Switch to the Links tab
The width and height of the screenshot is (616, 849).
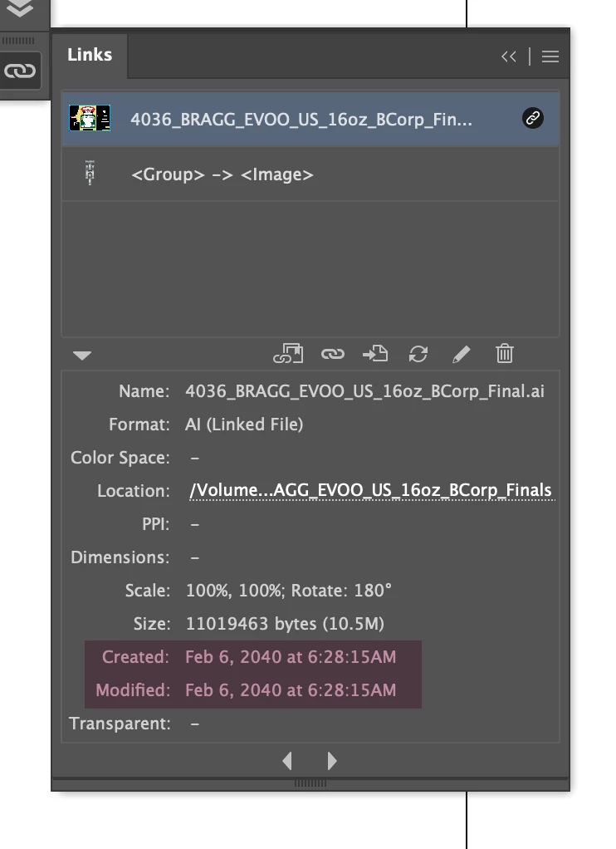point(90,55)
